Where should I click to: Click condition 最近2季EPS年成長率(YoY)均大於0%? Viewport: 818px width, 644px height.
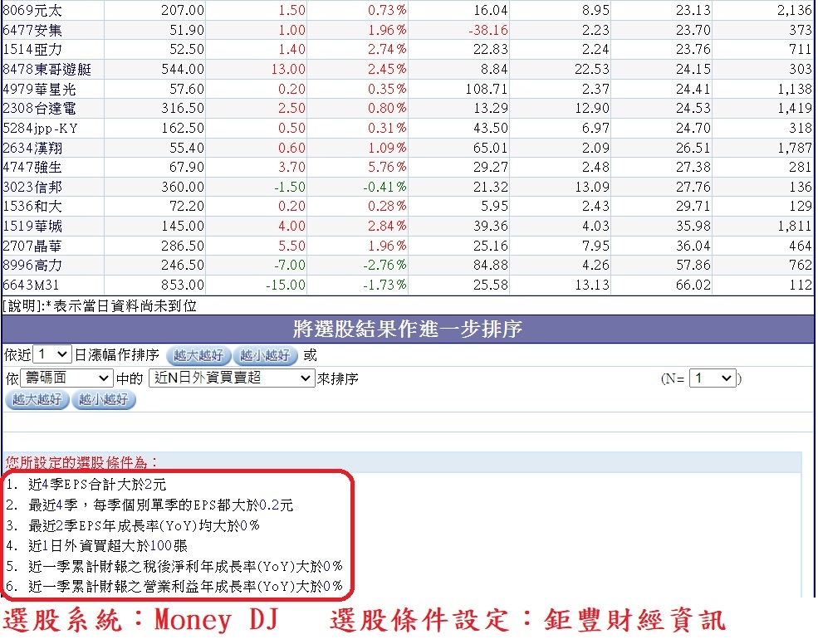click(x=144, y=525)
